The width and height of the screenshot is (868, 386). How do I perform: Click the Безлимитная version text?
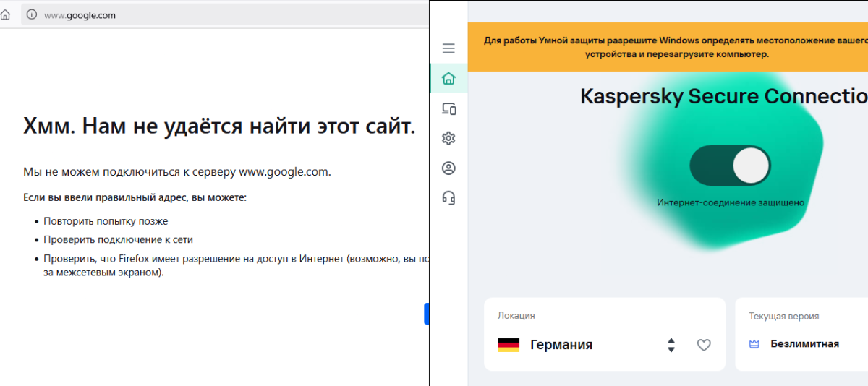tap(804, 344)
